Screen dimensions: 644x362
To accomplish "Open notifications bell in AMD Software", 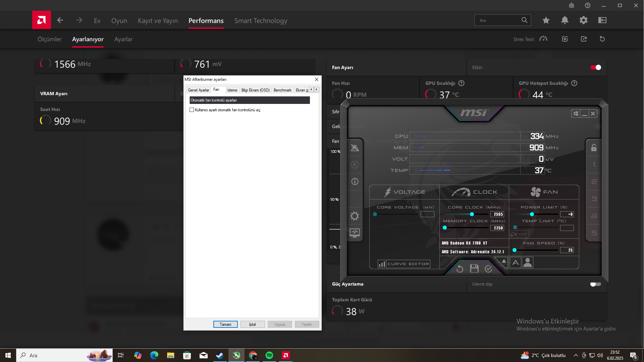I will pyautogui.click(x=565, y=20).
